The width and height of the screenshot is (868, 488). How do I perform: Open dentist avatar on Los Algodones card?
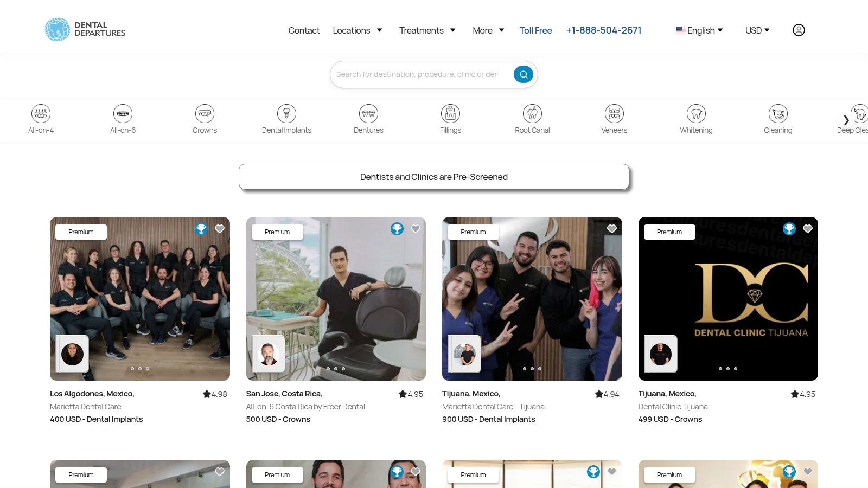(x=72, y=354)
